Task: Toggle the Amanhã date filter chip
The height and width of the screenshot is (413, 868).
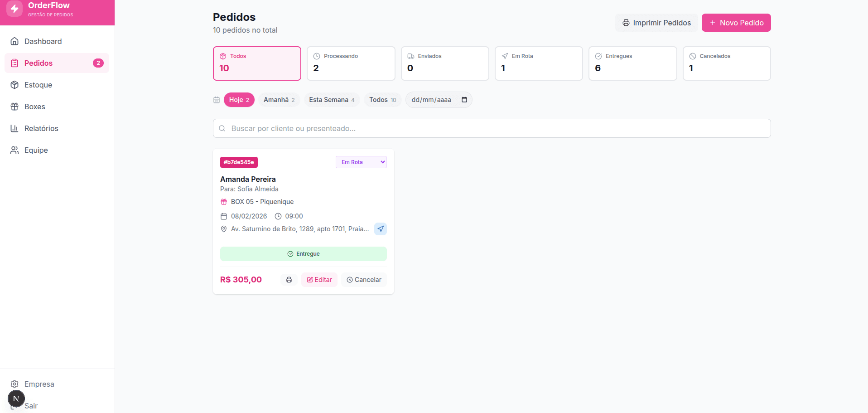Action: tap(279, 100)
